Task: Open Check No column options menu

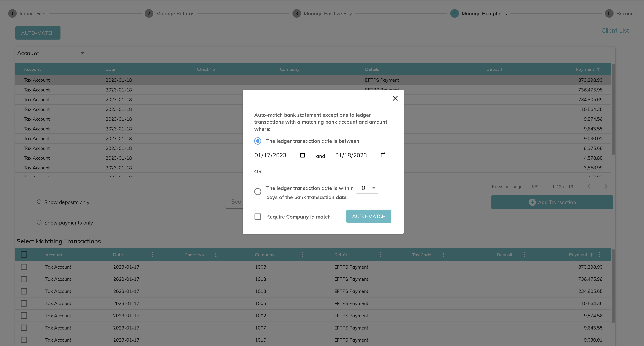Action: coord(216,255)
